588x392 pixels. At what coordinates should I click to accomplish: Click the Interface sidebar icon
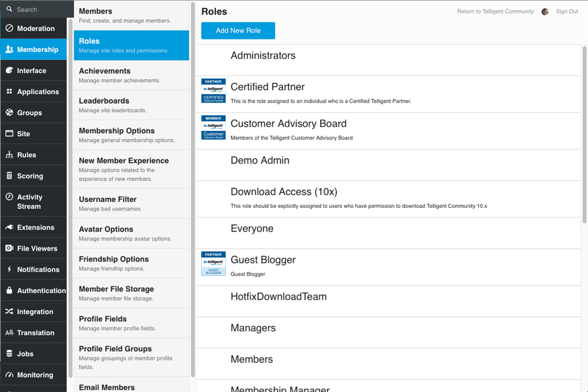click(x=10, y=70)
